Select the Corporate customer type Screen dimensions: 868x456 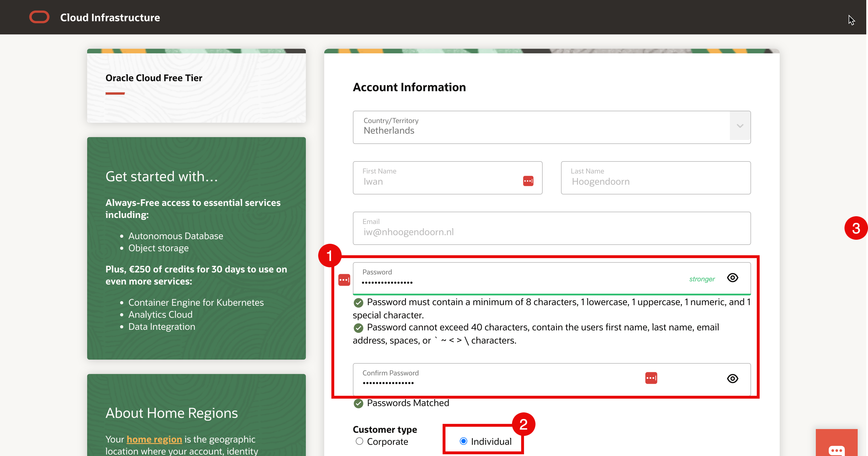click(359, 441)
